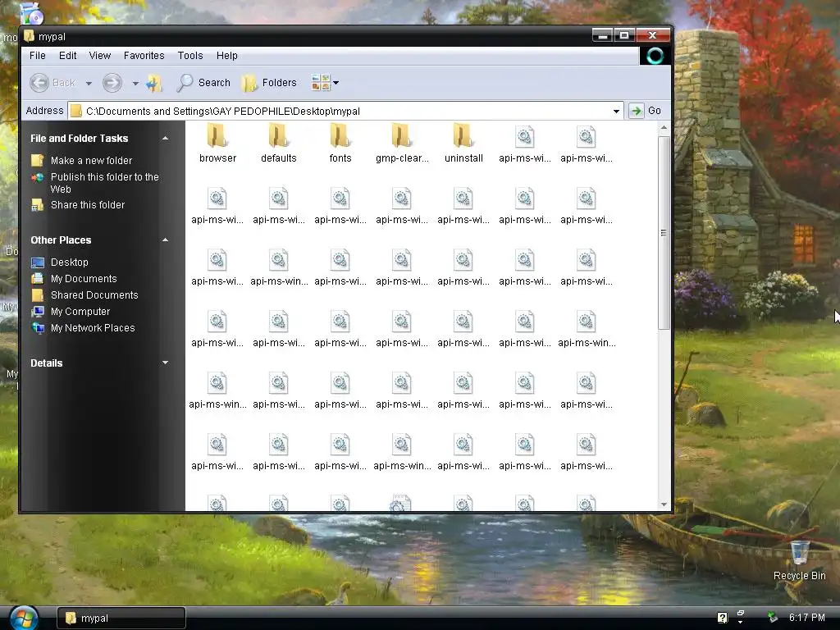Click the Shared Documents folder icon
This screenshot has height=630, width=840.
38,295
